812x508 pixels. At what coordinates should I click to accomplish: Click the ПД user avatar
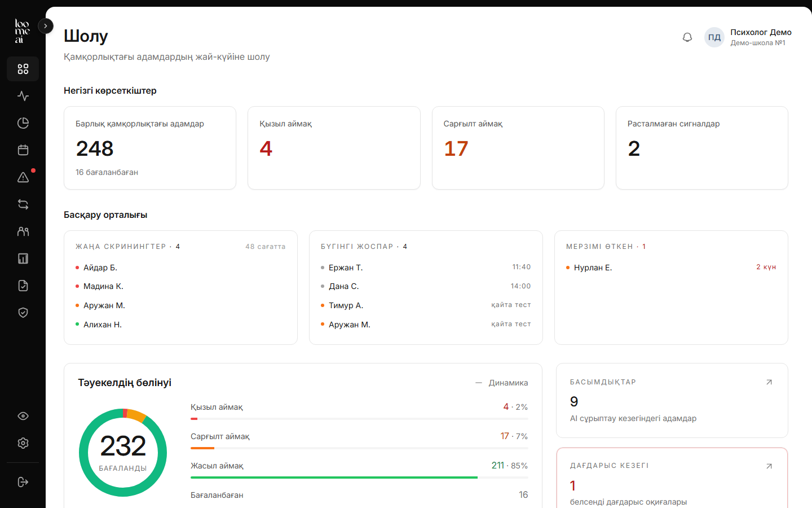(714, 37)
